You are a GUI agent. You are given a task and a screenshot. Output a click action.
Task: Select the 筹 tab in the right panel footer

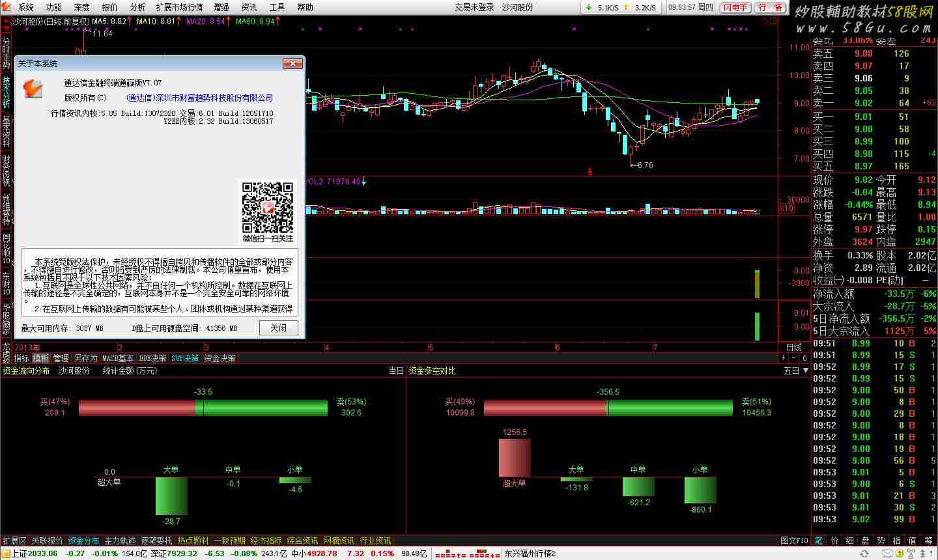(x=928, y=540)
